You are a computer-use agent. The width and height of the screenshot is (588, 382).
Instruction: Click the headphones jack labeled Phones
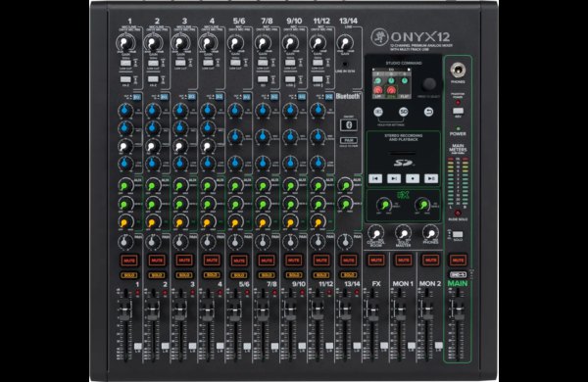click(x=458, y=71)
